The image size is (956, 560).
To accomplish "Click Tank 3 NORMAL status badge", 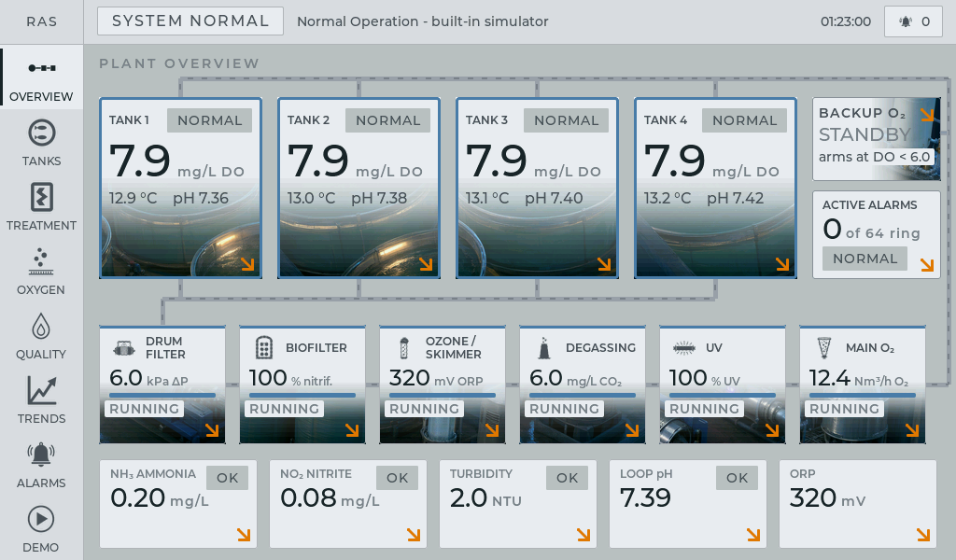I will pos(567,120).
